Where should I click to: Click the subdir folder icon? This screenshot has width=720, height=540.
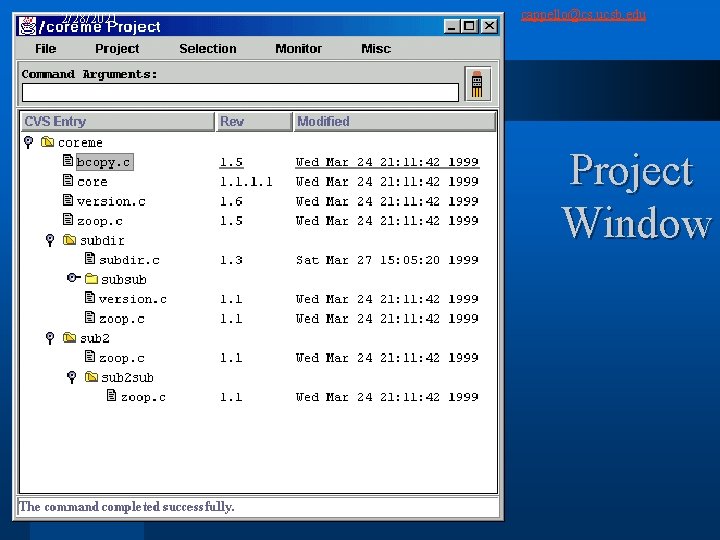[69, 240]
